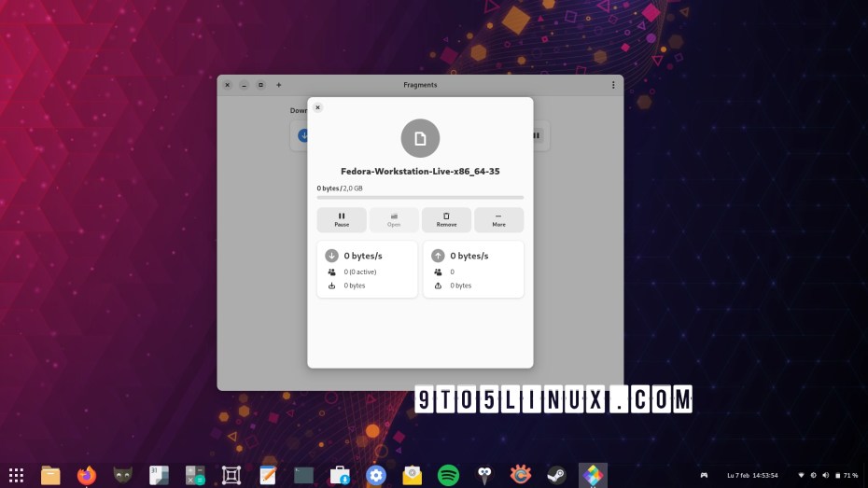Screen dimensions: 868x488
Task: Launch Firefox from the dock
Action: 87,475
